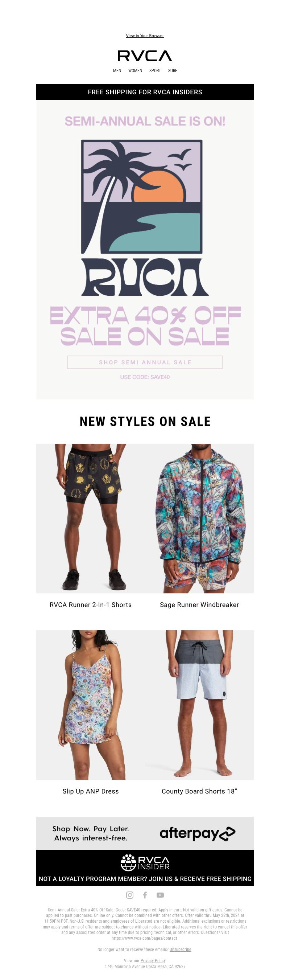Click the Shop Semi Annual Sale button
This screenshot has height=980, width=290.
[x=145, y=362]
